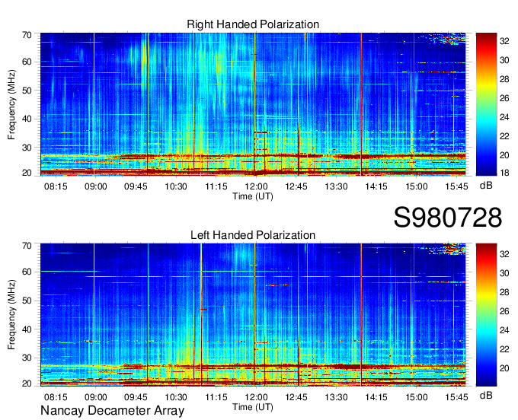Click the "Right Handed Polarization" plot title
Image resolution: width=518 pixels, height=420 pixels.
click(x=253, y=24)
